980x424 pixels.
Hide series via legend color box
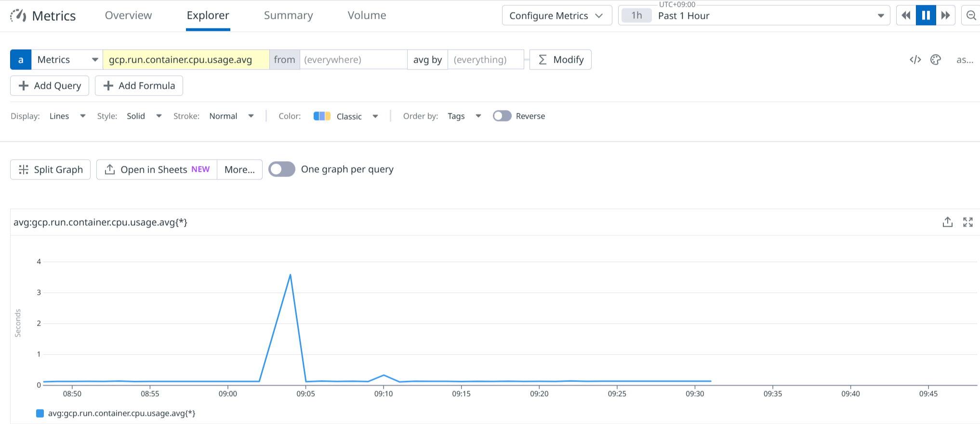pos(40,413)
